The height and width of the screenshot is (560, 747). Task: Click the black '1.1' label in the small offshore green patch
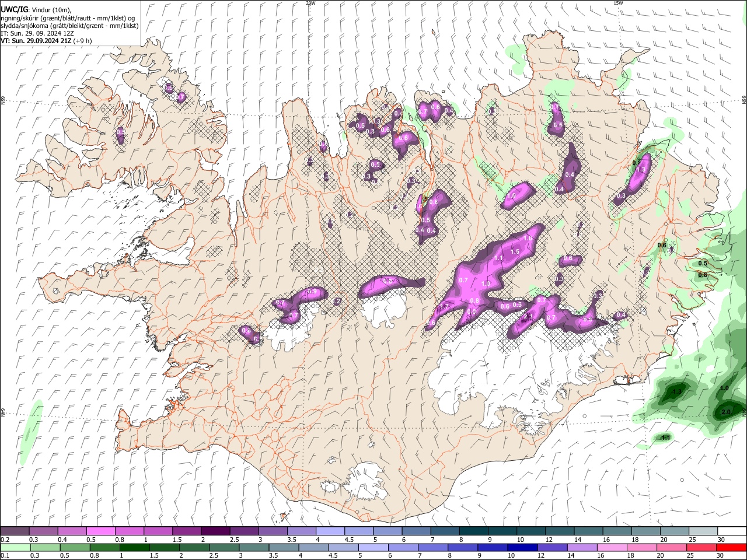665,437
